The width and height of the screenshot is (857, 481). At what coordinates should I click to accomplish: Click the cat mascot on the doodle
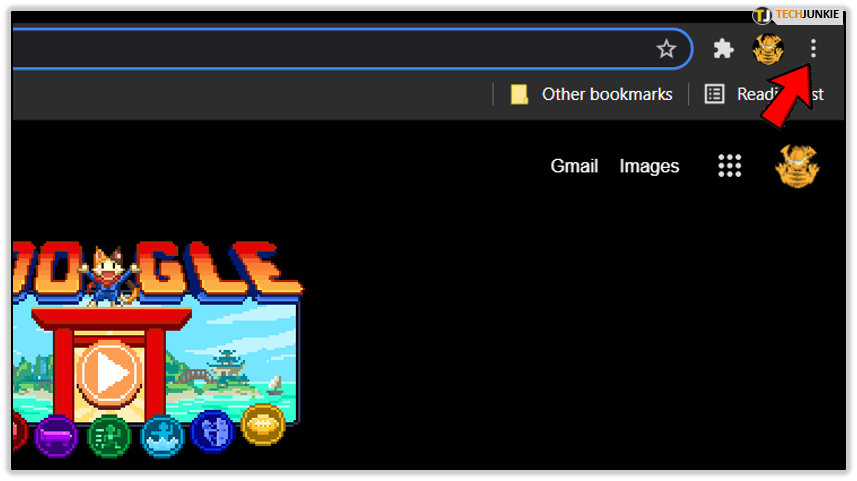coord(109,275)
